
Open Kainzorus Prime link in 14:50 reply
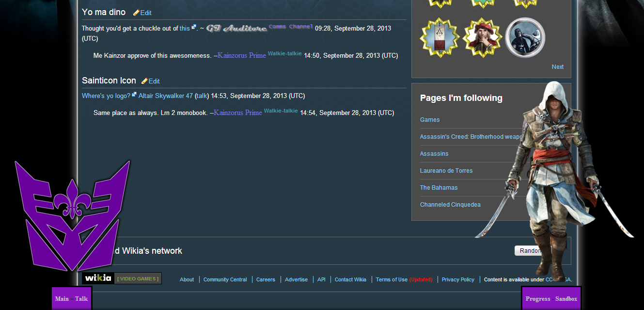(242, 56)
